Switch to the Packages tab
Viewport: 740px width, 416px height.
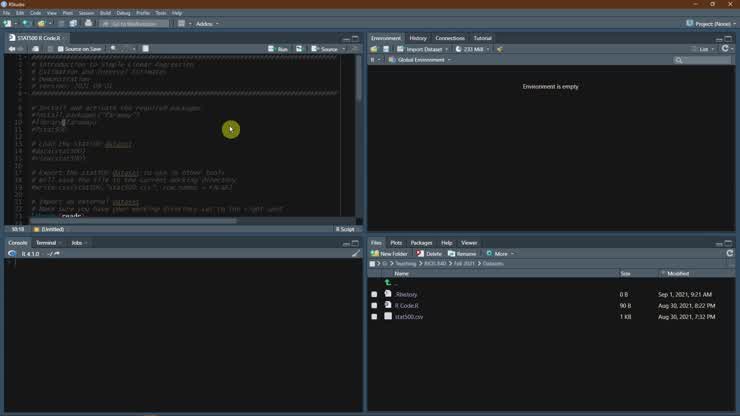(x=421, y=243)
